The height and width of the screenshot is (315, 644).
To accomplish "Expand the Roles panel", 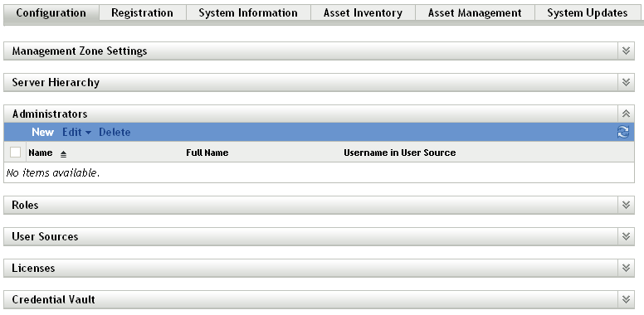I will [x=626, y=205].
